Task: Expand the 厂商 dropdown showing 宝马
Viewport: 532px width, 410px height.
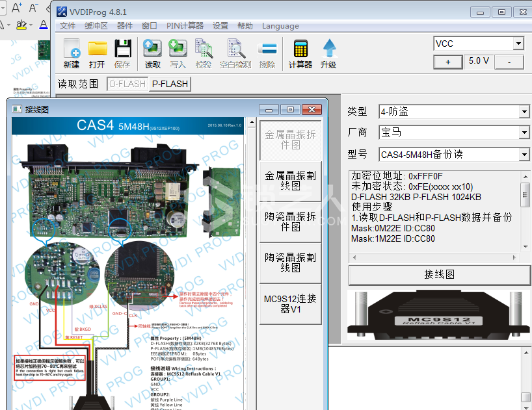Action: click(524, 133)
